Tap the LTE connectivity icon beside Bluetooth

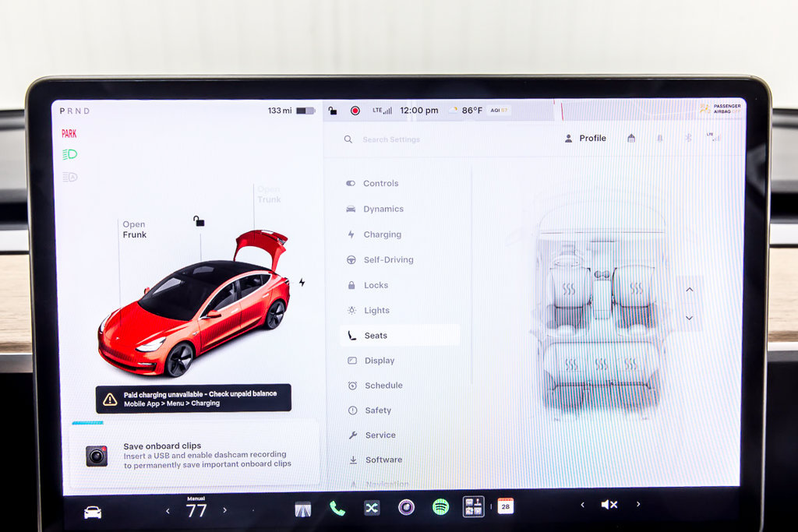[714, 137]
